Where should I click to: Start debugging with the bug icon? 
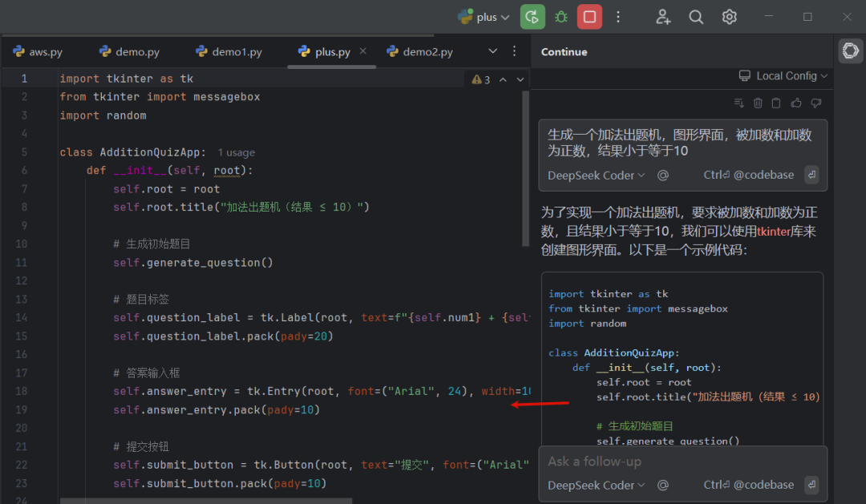[560, 16]
